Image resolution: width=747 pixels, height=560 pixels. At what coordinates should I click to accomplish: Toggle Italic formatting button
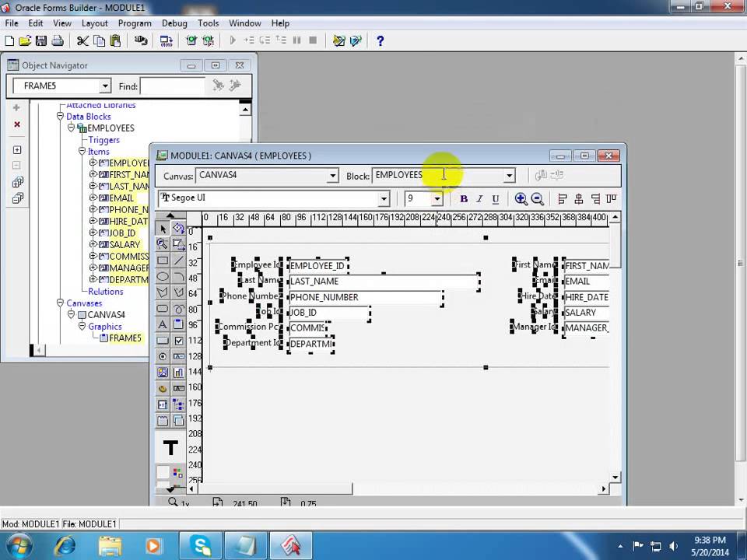click(479, 199)
